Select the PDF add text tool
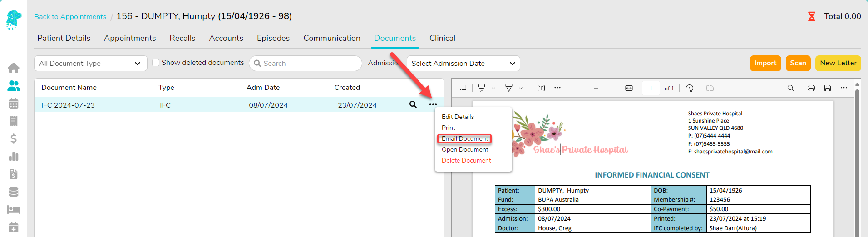Screen dimensions: 868x237 coord(541,88)
